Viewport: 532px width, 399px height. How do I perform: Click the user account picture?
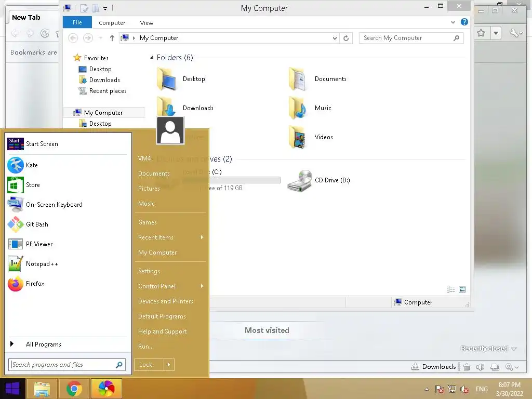click(x=170, y=130)
